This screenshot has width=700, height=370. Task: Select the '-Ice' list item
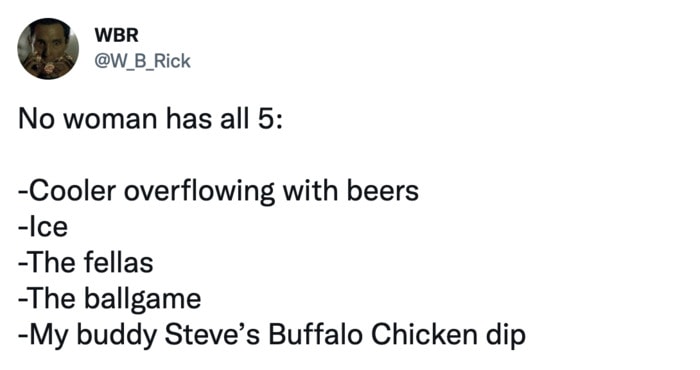(x=43, y=227)
